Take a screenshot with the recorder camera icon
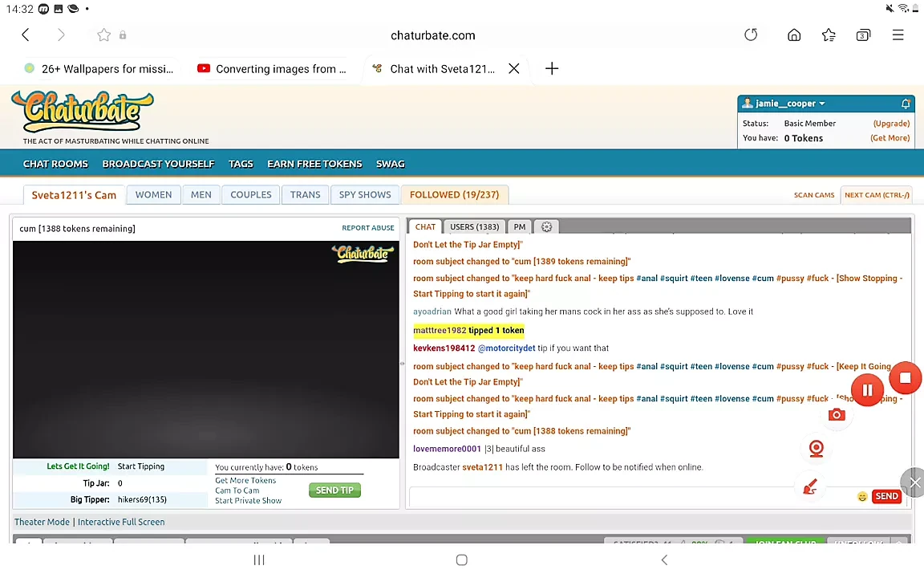The height and width of the screenshot is (578, 924). pyautogui.click(x=837, y=414)
